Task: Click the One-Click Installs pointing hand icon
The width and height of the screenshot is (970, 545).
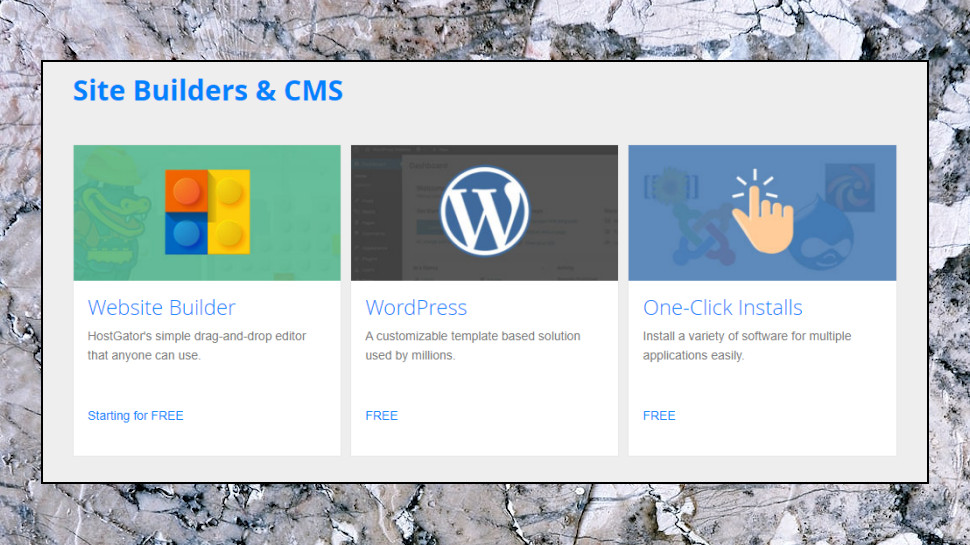Action: tap(762, 211)
